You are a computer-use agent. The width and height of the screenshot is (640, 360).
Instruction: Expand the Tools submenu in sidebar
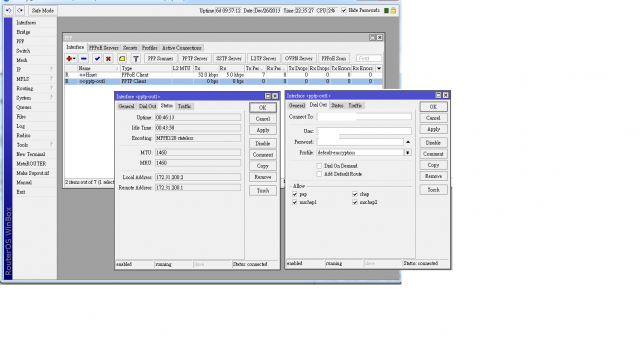coord(51,144)
